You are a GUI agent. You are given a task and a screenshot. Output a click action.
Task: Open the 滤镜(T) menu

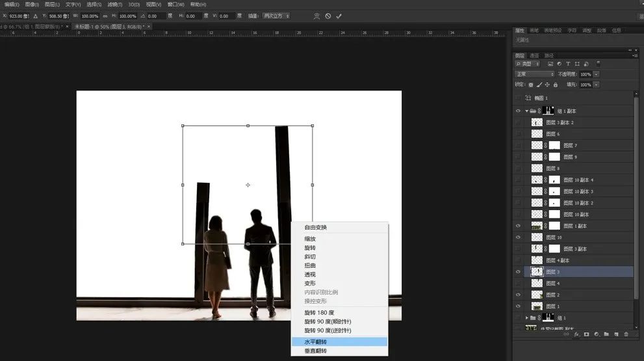(114, 5)
